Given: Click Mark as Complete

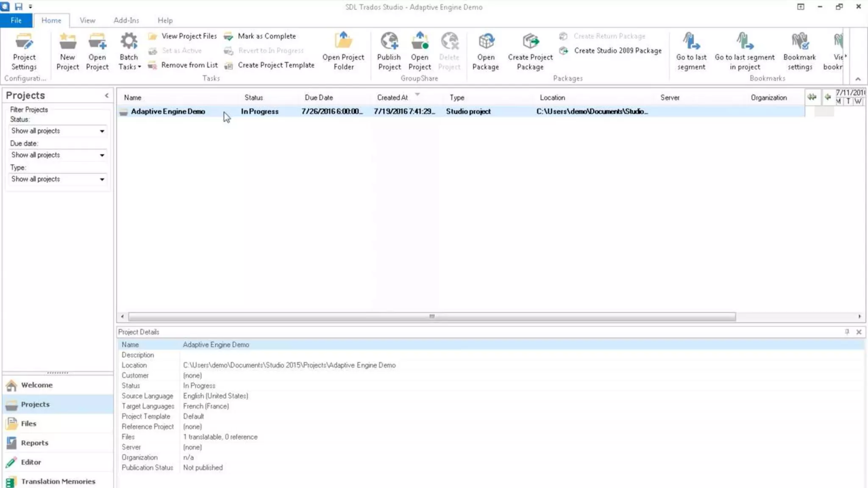Looking at the screenshot, I should tap(266, 36).
